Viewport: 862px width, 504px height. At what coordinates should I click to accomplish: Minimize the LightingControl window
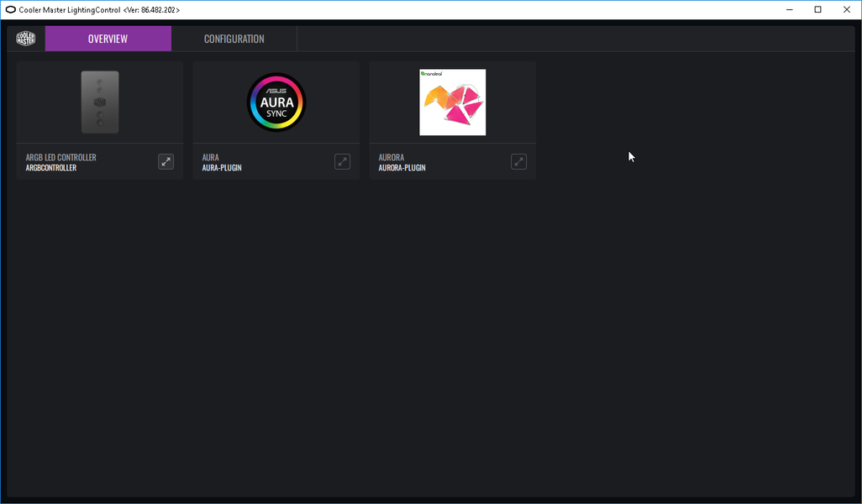point(790,10)
